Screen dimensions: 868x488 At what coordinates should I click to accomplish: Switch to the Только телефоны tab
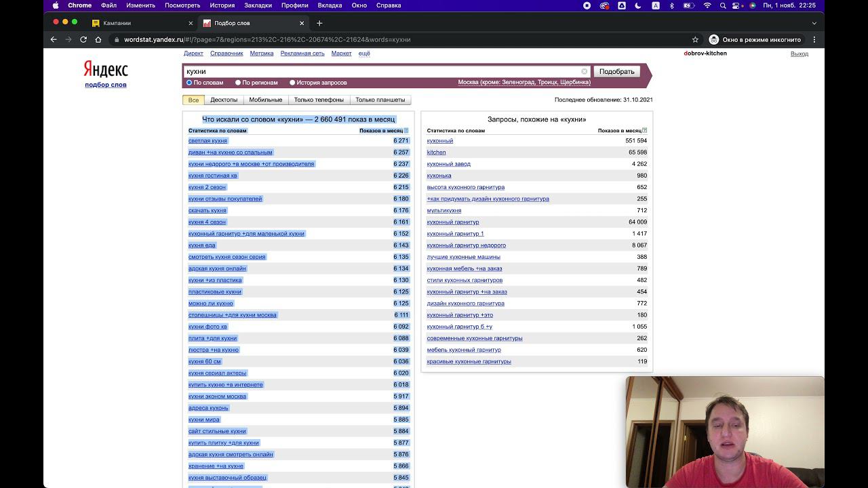coord(319,100)
